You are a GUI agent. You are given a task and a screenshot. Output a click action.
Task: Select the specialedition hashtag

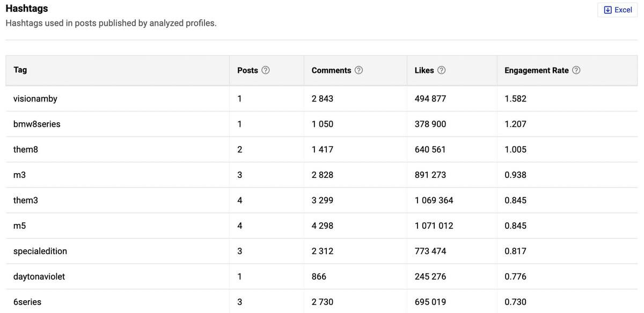pyautogui.click(x=40, y=251)
